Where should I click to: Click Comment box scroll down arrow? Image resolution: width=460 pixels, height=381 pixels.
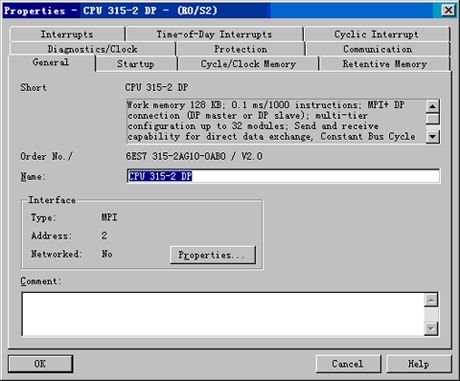[431, 329]
